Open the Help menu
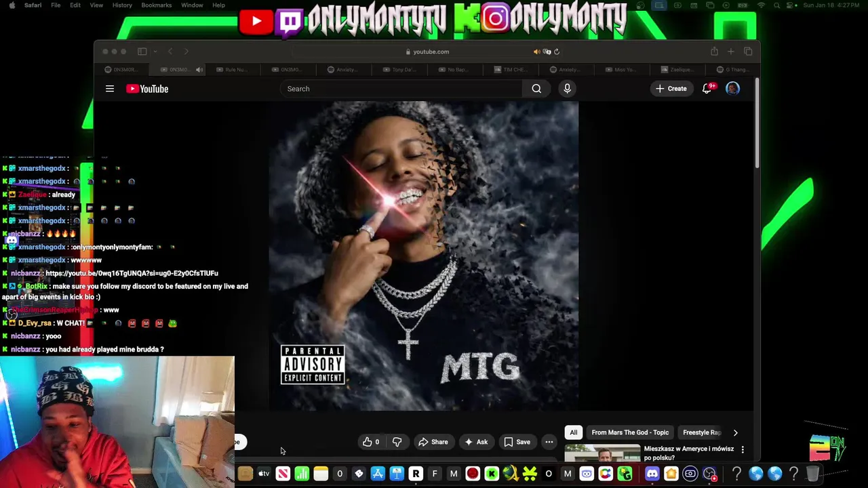This screenshot has width=868, height=488. (x=218, y=5)
